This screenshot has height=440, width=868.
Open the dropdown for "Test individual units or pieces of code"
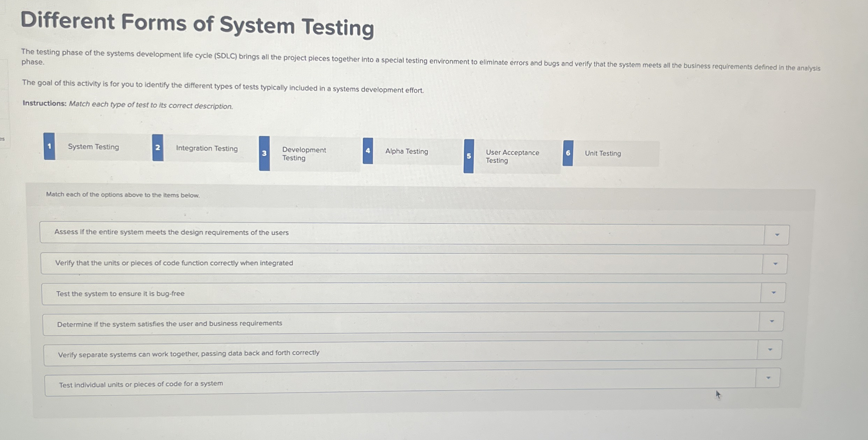click(768, 377)
